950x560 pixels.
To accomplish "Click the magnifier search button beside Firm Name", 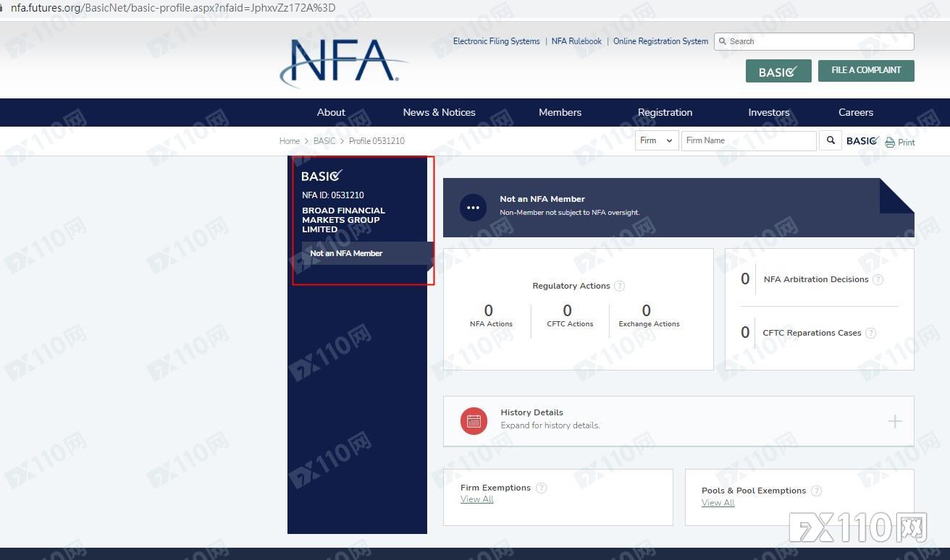I will tap(830, 141).
